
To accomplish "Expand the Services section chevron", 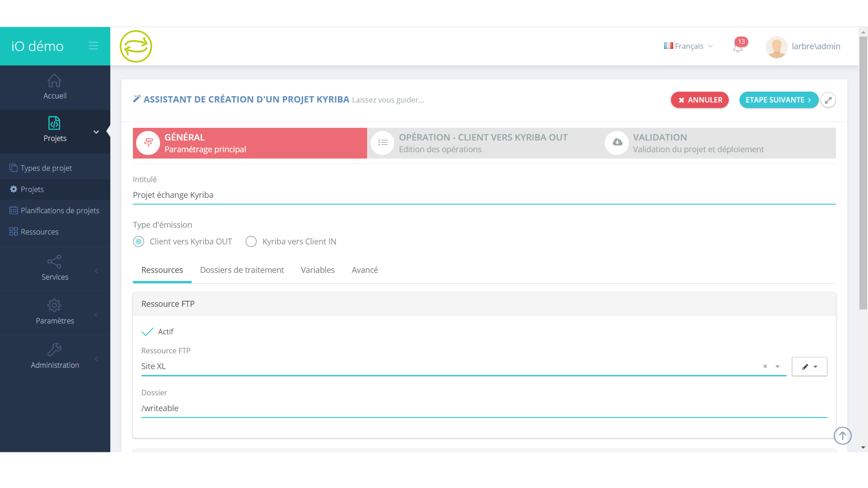I will coord(96,271).
